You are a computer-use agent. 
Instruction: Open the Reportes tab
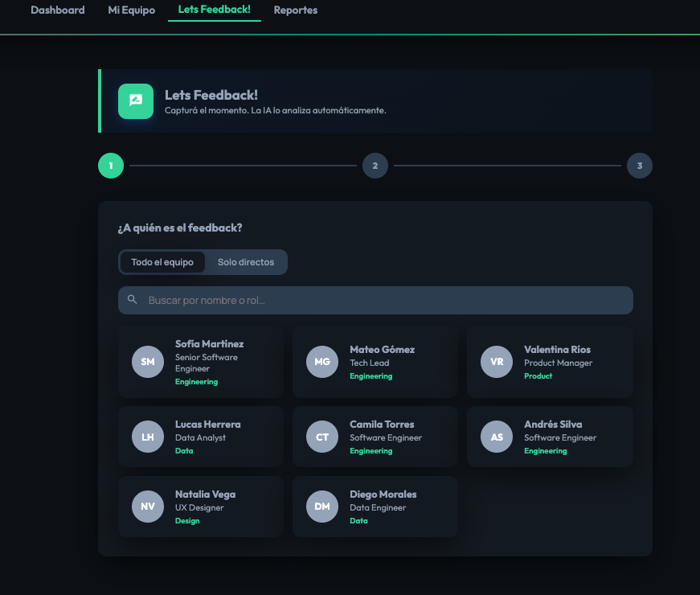pyautogui.click(x=295, y=10)
